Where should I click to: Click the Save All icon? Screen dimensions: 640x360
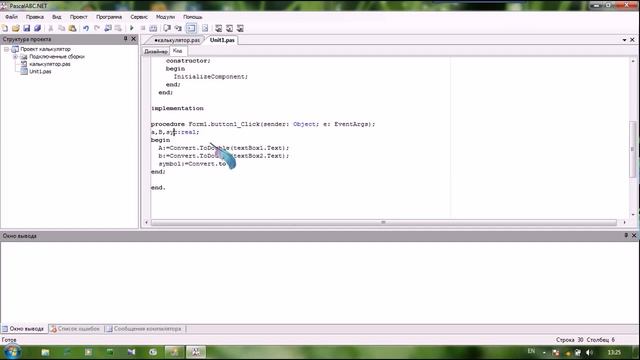37,28
